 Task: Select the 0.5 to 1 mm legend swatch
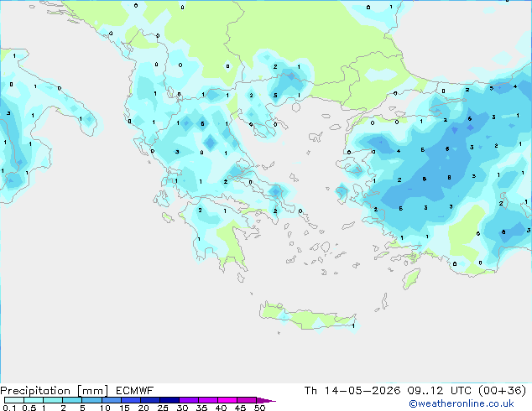34,400
